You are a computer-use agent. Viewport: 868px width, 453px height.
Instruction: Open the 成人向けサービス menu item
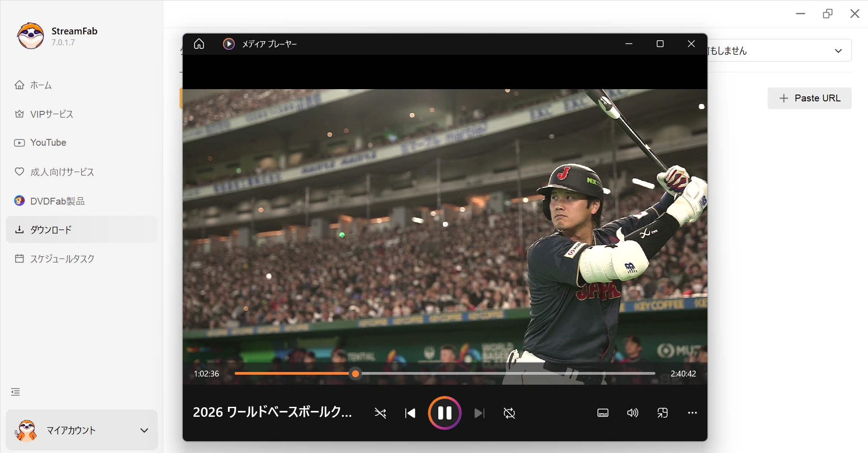click(62, 172)
